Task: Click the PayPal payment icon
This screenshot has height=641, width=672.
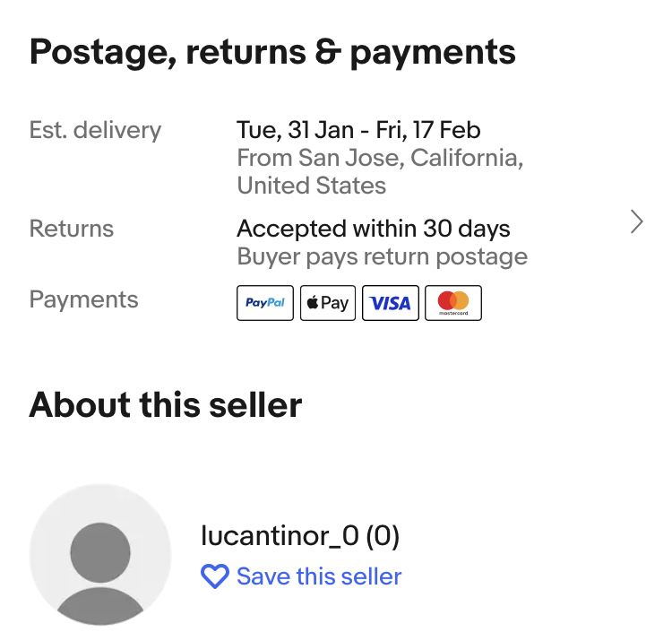Action: [x=265, y=303]
